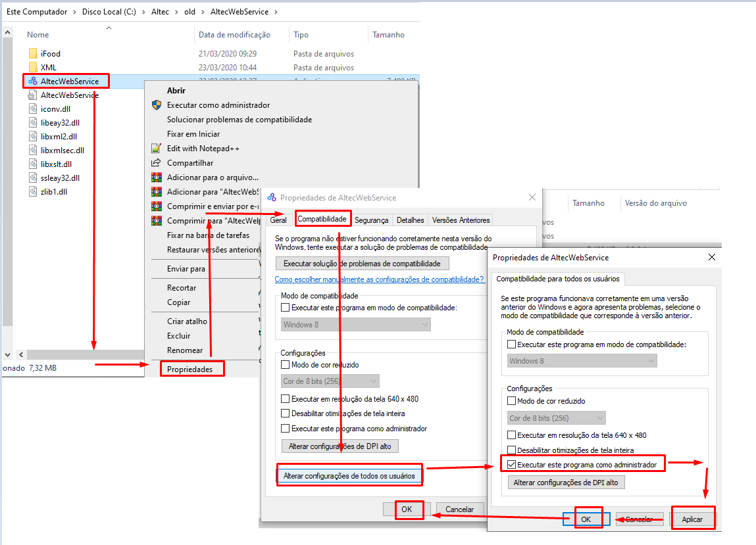Click the sort arrow above Nome column

click(x=109, y=28)
